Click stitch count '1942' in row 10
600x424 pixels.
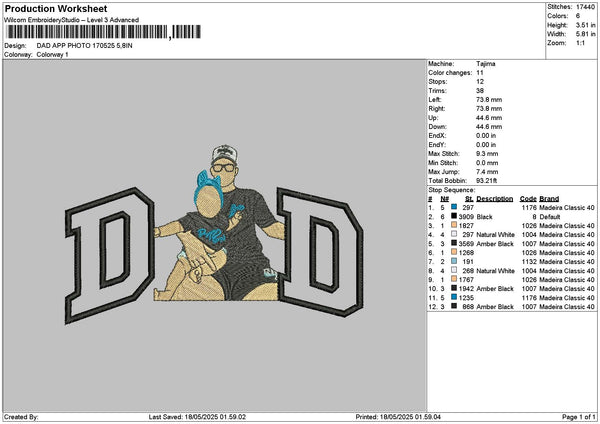[466, 289]
